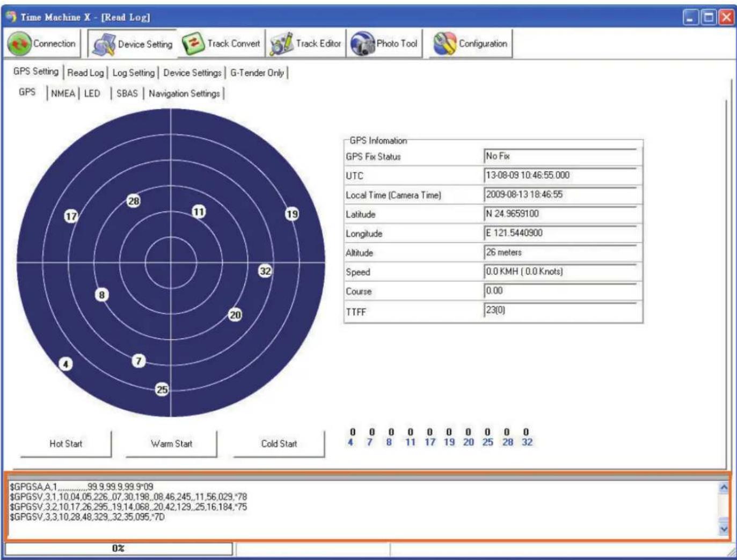The image size is (737, 560).
Task: Open the Photo Tool camera icon
Action: (362, 44)
